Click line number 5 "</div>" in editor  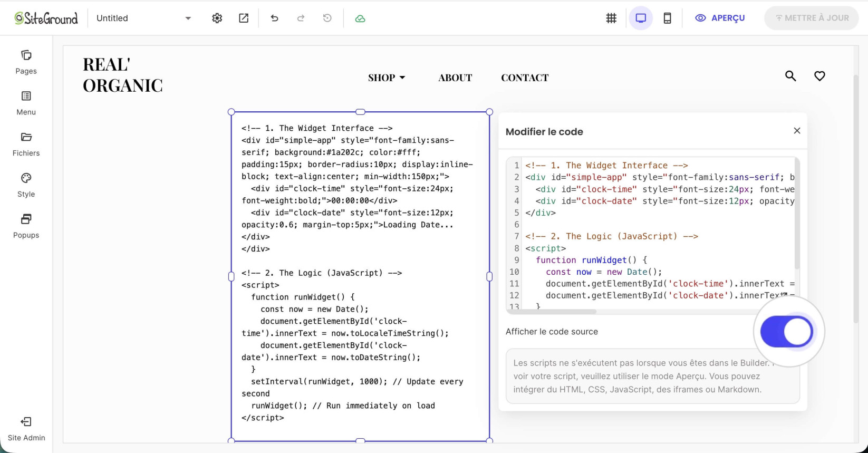541,213
